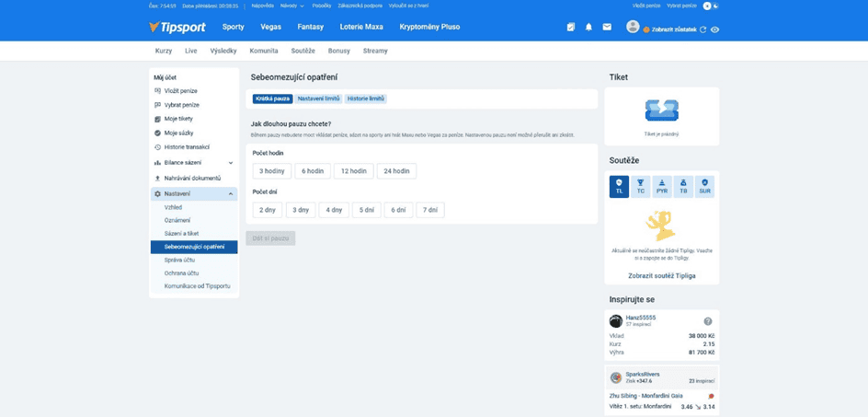
Task: Click the empty ticket illustration icon
Action: pos(661,110)
